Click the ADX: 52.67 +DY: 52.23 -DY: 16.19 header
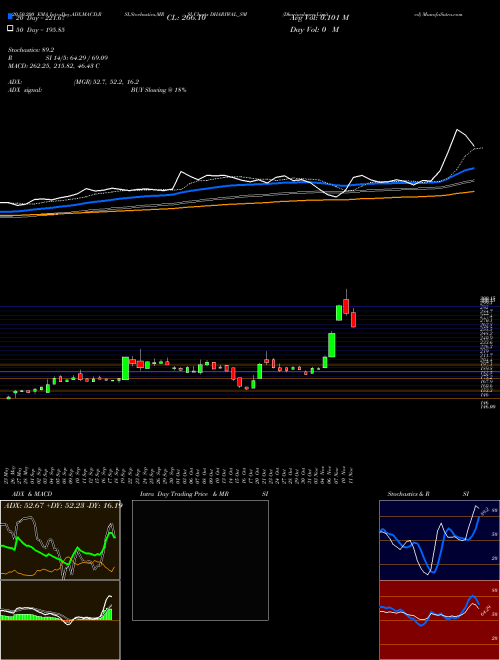This screenshot has height=660, width=500. 63,506
